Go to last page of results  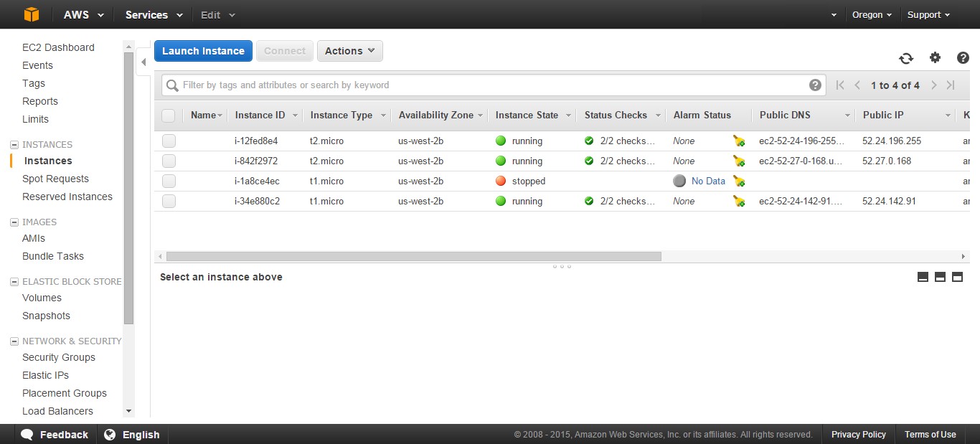(951, 85)
